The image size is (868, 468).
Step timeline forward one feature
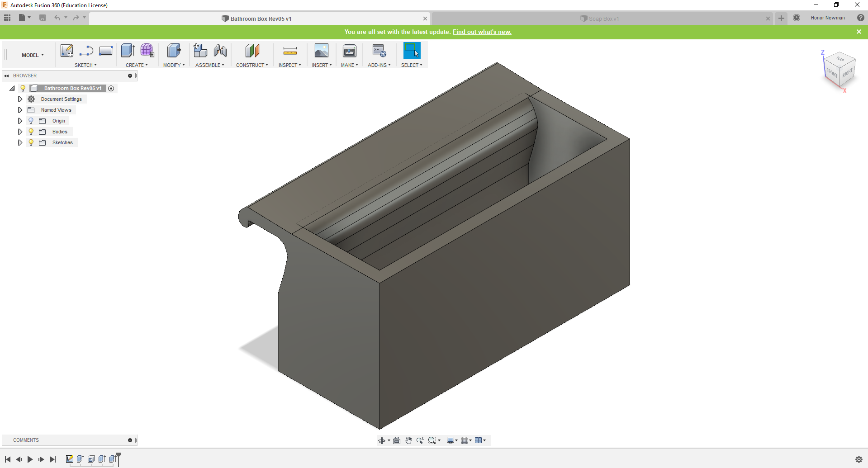point(41,459)
